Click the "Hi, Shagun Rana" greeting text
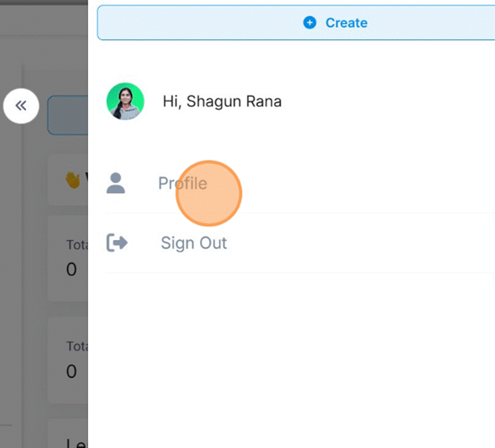The image size is (495, 448). tap(222, 101)
